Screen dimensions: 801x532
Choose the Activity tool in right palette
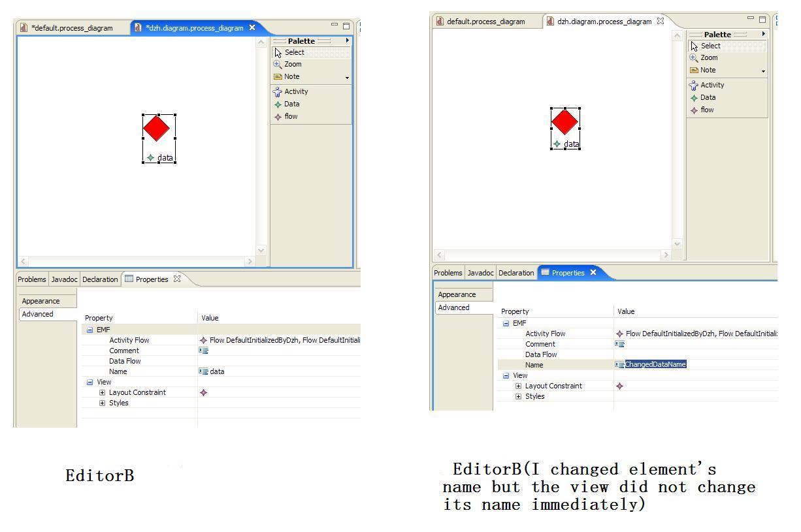click(x=707, y=85)
